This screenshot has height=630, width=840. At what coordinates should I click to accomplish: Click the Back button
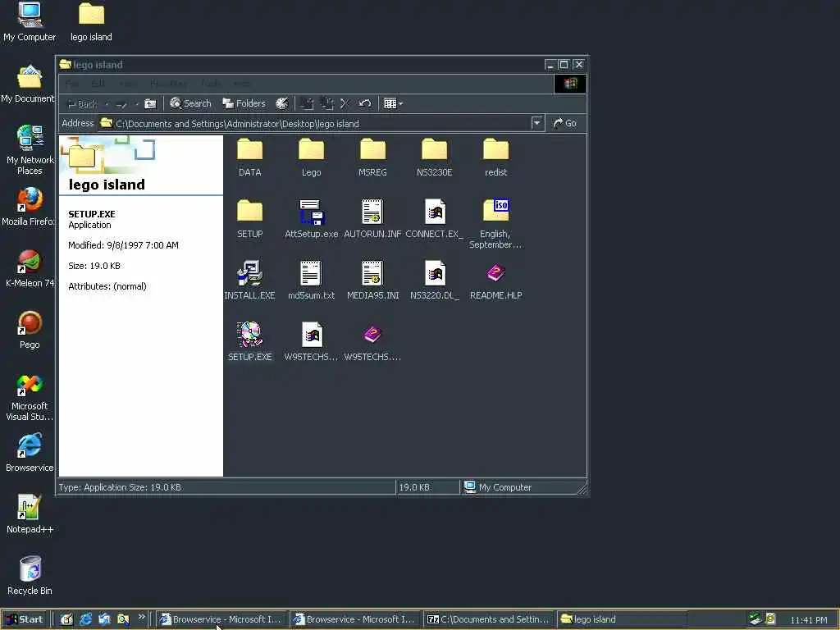82,104
